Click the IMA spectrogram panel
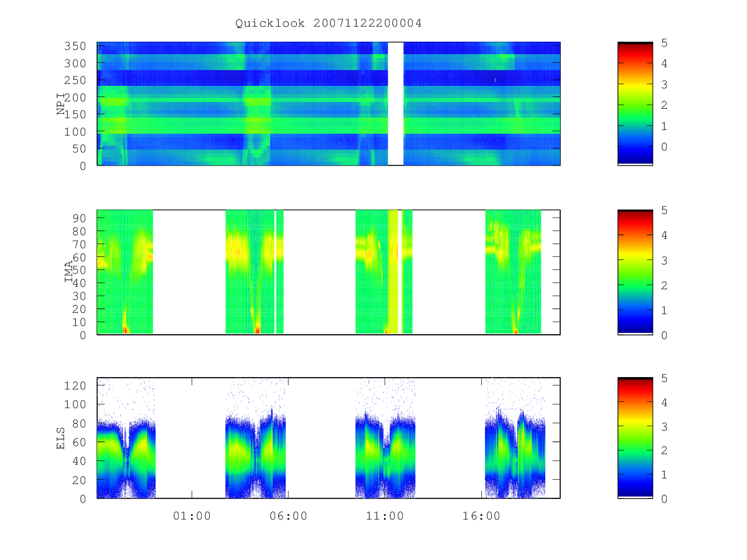Viewport: 747px width, 560px height. tap(329, 272)
